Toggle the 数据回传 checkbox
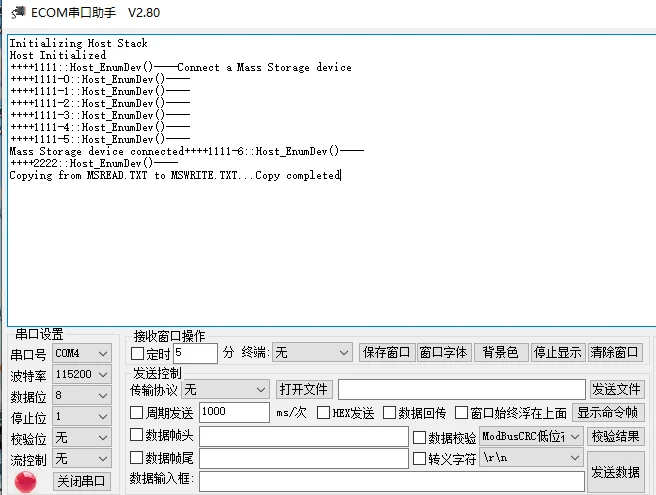 (x=389, y=413)
